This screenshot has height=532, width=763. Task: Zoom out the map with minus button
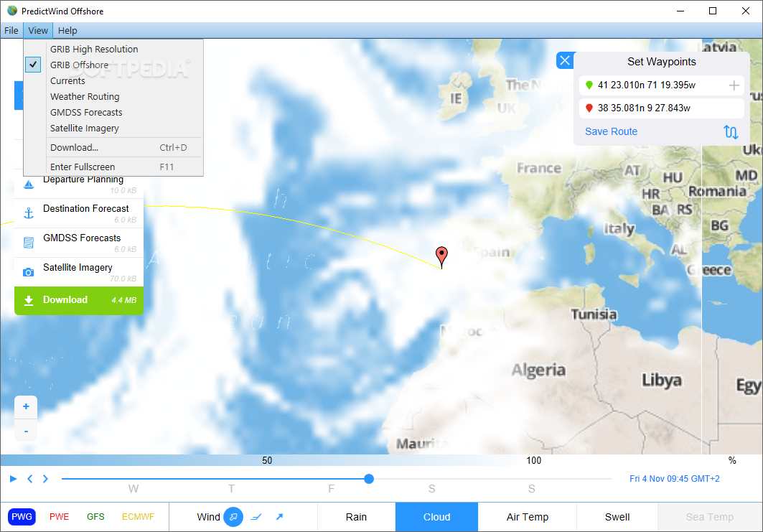26,431
